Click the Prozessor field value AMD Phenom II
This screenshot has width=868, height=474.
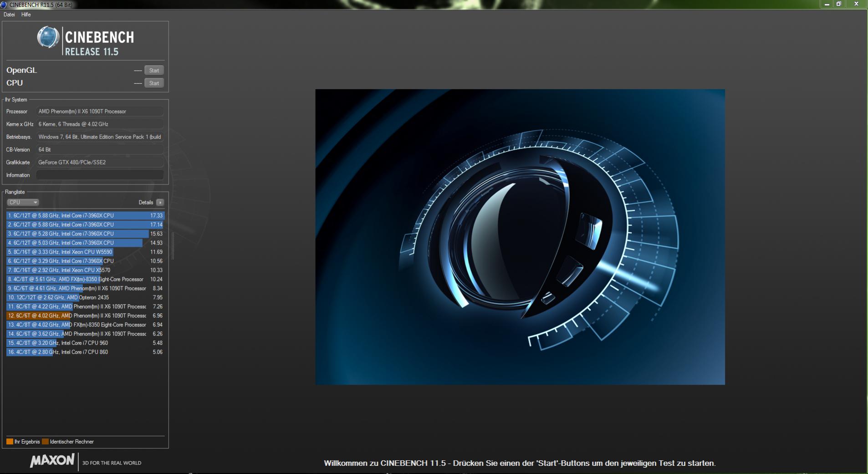(100, 111)
